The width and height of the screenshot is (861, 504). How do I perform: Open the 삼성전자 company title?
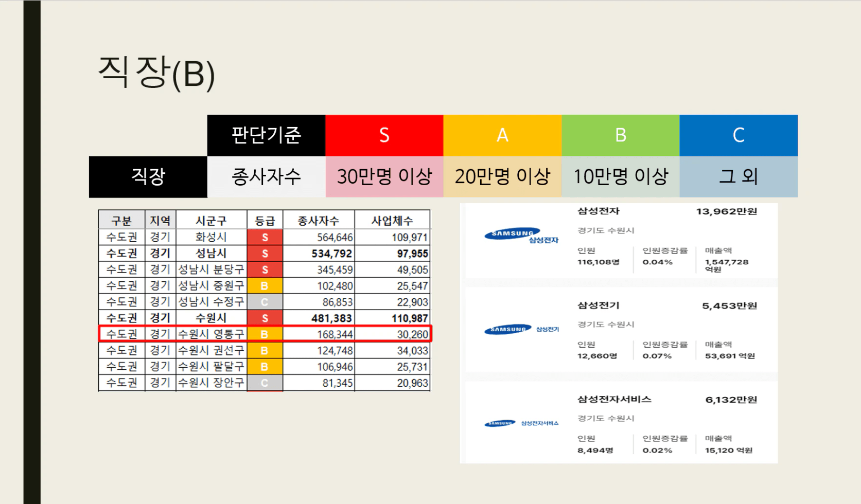pyautogui.click(x=598, y=211)
